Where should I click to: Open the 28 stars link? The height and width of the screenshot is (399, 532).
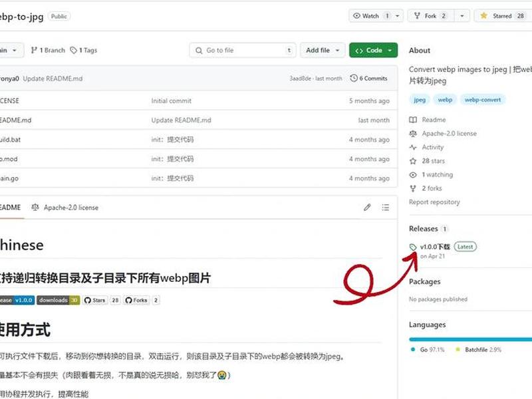point(434,161)
